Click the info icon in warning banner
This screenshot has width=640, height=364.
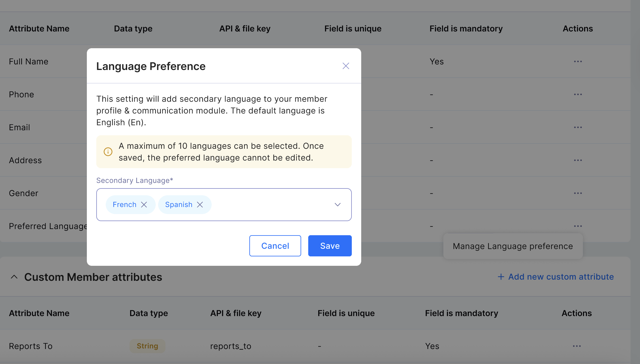tap(108, 152)
